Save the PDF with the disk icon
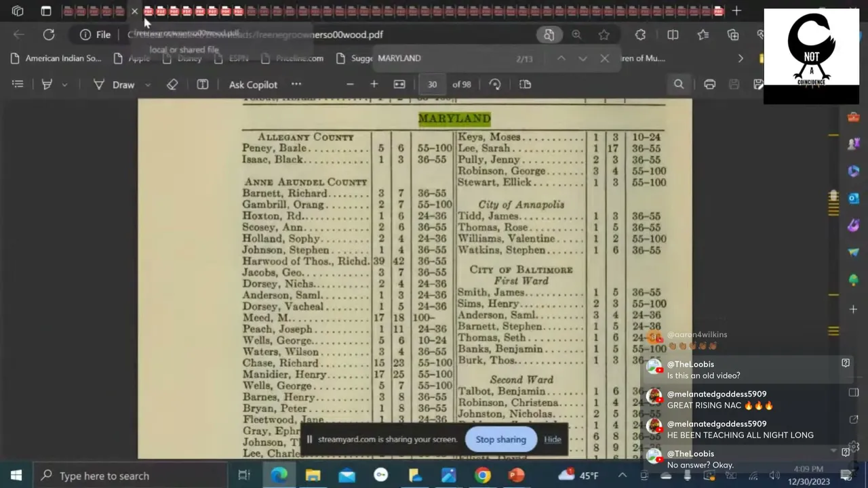This screenshot has height=488, width=868. (x=734, y=84)
